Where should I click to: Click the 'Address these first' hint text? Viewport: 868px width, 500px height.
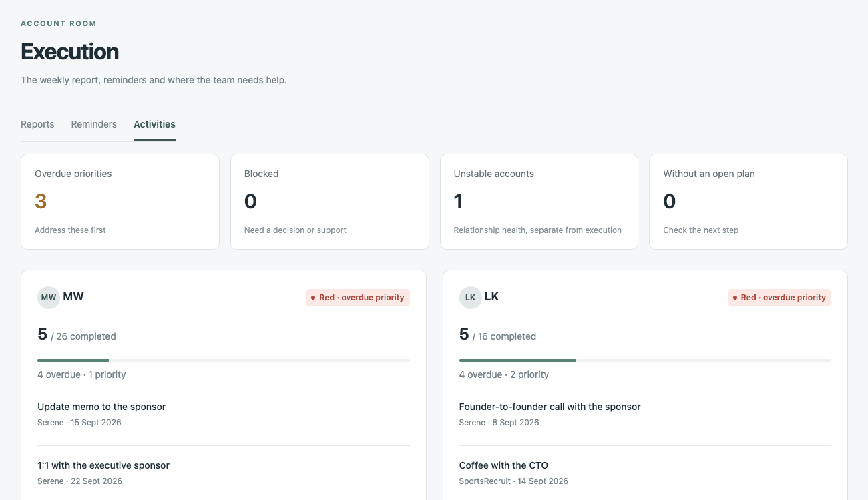pyautogui.click(x=70, y=230)
